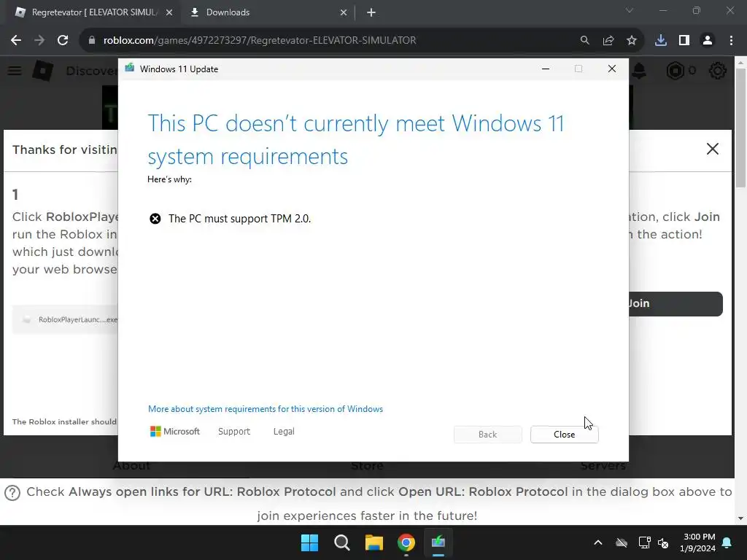This screenshot has width=747, height=560.
Task: Bookmark this page with the star icon
Action: (x=631, y=41)
